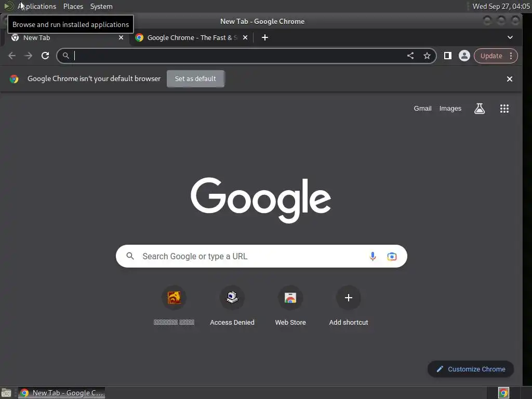Switch to the New Tab tab
Image resolution: width=532 pixels, height=399 pixels.
(x=67, y=37)
